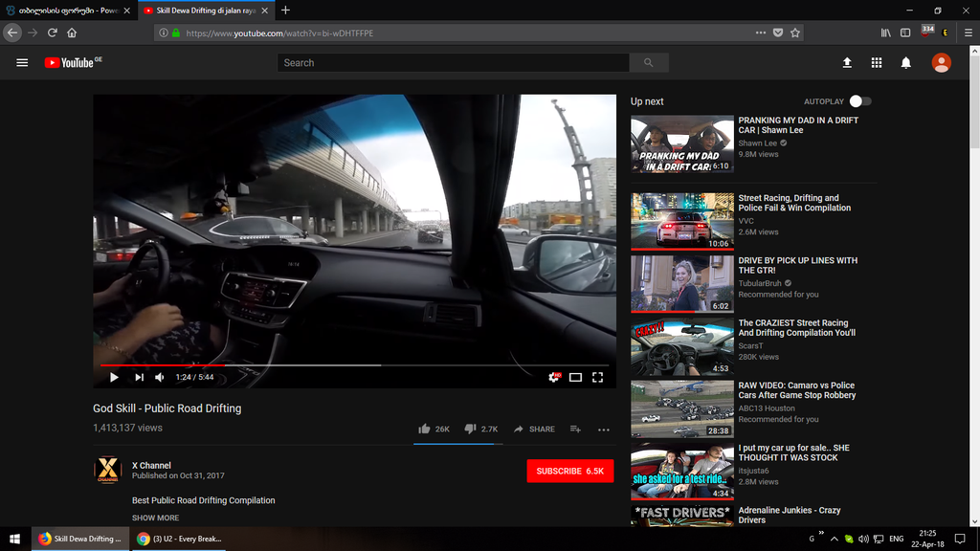Expand description with Show More

pyautogui.click(x=155, y=518)
